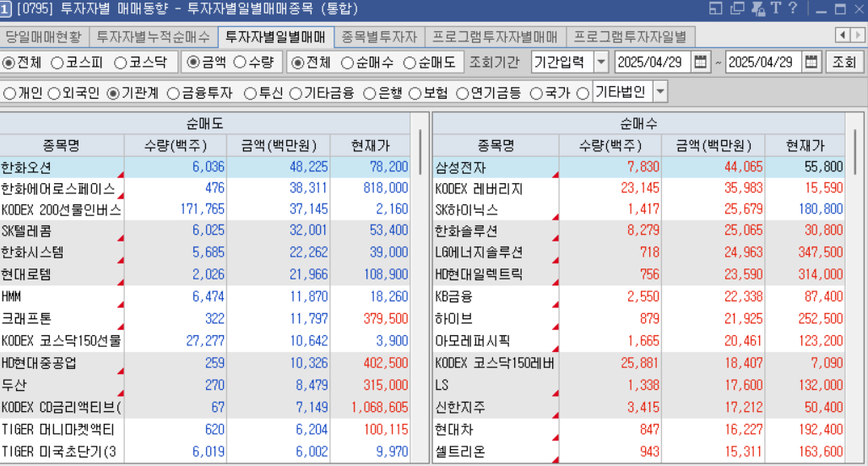Select the 수량 radio button
This screenshot has width=868, height=466.
(239, 62)
